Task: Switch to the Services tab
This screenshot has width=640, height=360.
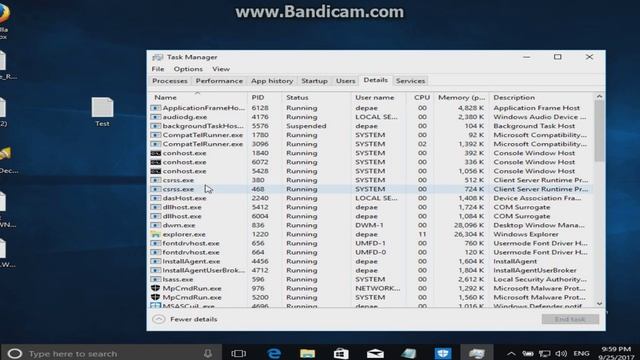Action: [x=410, y=81]
